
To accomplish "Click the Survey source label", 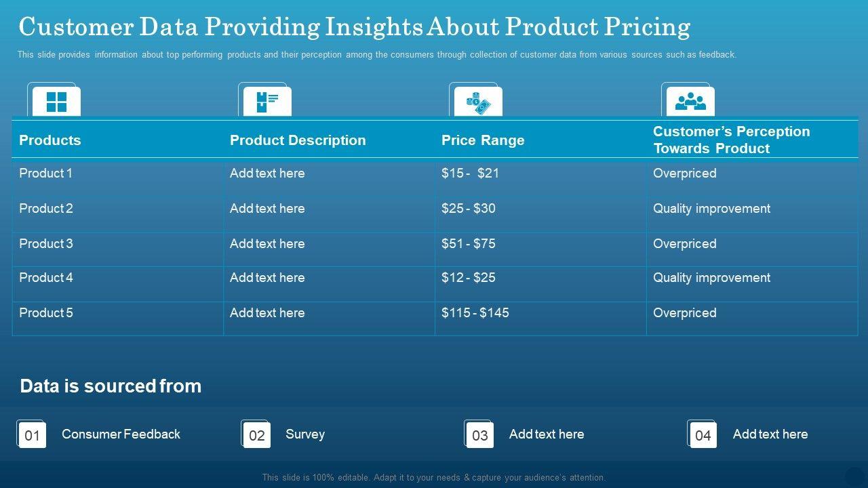I will (305, 434).
